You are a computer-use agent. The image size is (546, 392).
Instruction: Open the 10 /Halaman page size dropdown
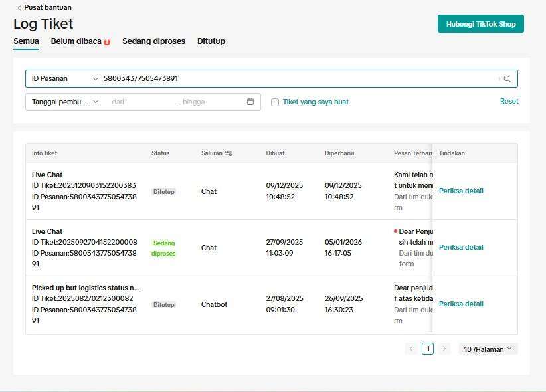[488, 349]
